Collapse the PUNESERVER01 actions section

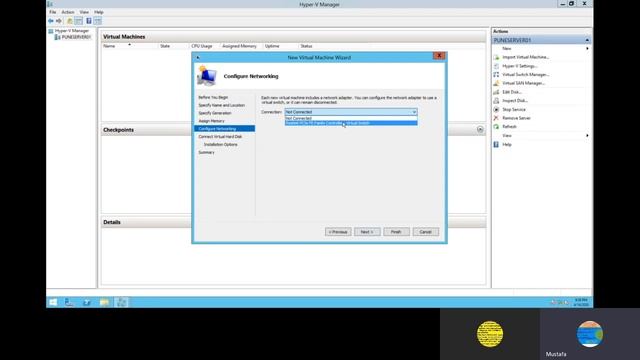point(587,40)
